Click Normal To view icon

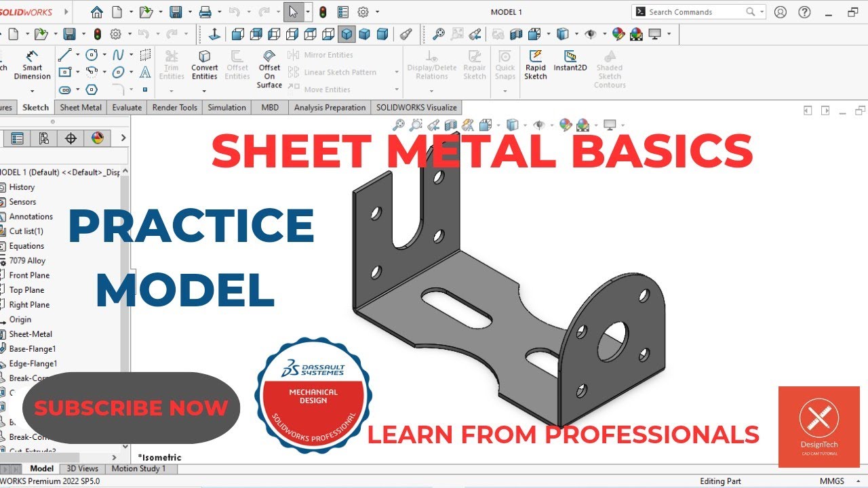pos(214,34)
